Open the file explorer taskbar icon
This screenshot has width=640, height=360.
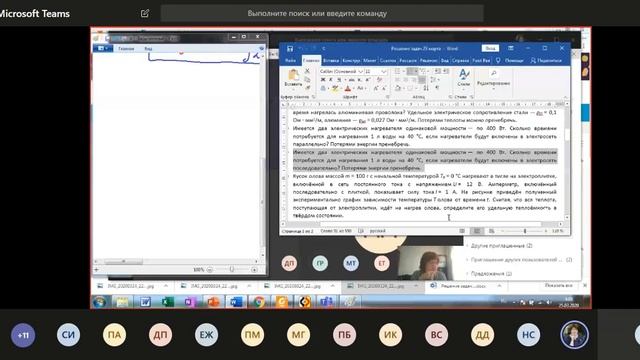click(x=122, y=302)
